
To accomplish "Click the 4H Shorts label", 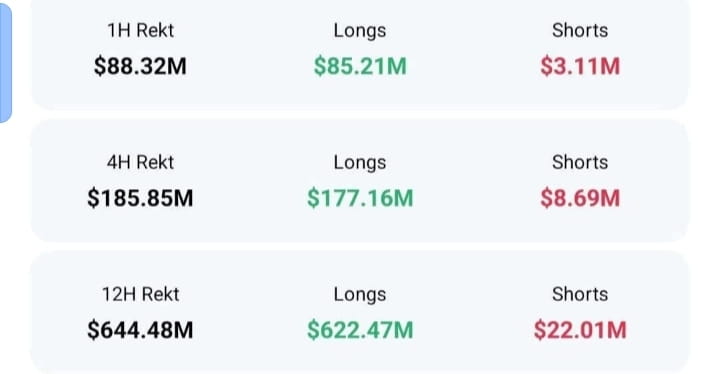I will (580, 162).
